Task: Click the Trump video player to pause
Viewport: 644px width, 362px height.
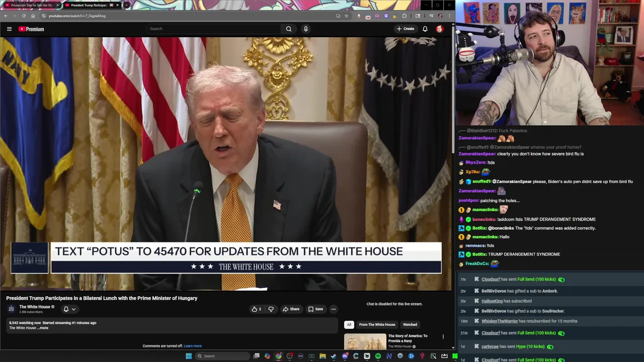Action: coord(226,163)
